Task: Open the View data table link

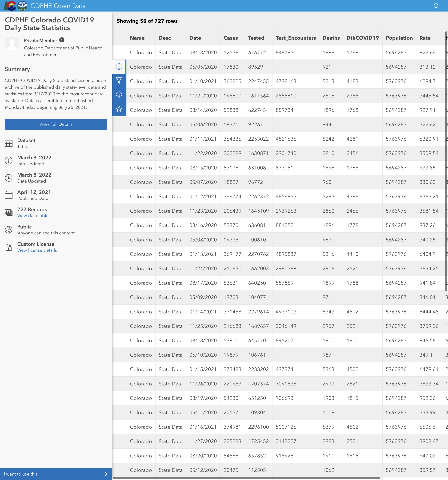Action: point(33,216)
